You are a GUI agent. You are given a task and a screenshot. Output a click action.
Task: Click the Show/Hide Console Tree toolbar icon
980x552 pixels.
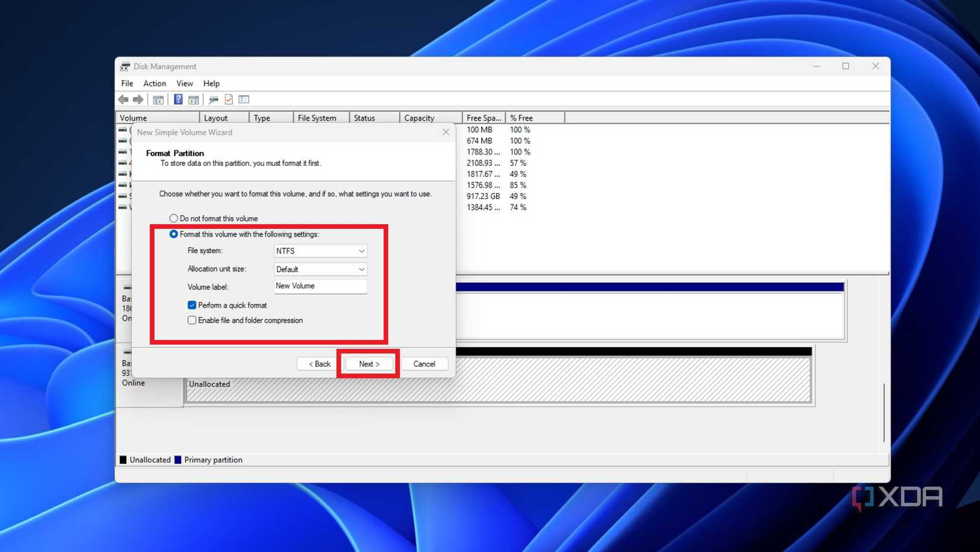[x=158, y=99]
